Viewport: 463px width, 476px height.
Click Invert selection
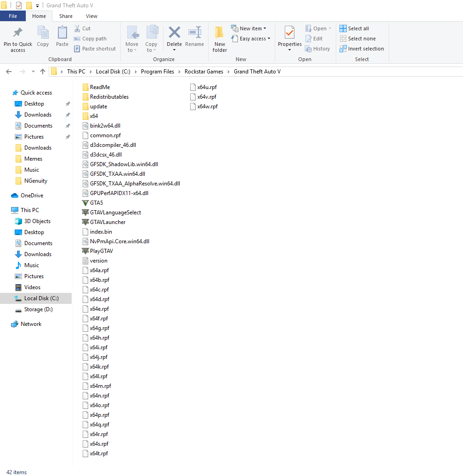[x=361, y=49]
